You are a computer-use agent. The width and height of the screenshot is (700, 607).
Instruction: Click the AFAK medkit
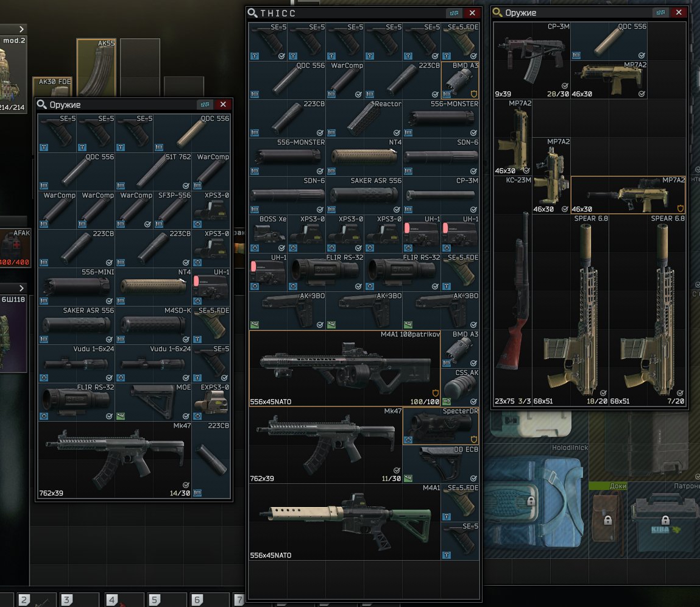pos(15,248)
